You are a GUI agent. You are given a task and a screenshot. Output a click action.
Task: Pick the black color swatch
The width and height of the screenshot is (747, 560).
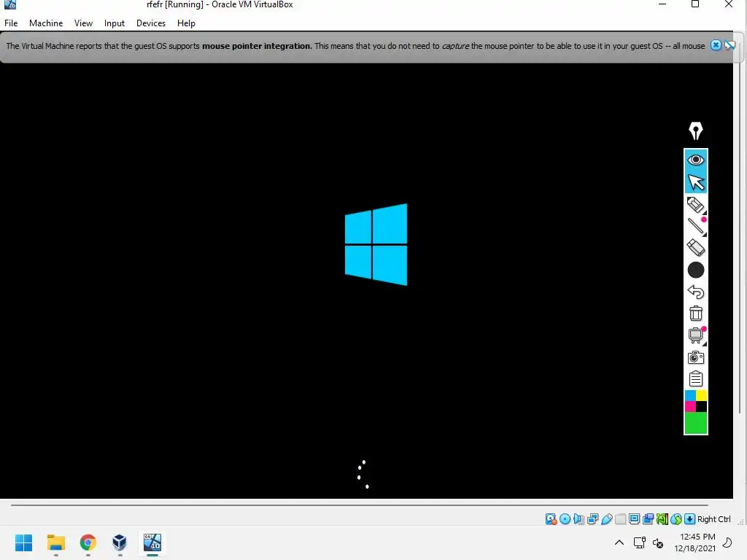[701, 407]
